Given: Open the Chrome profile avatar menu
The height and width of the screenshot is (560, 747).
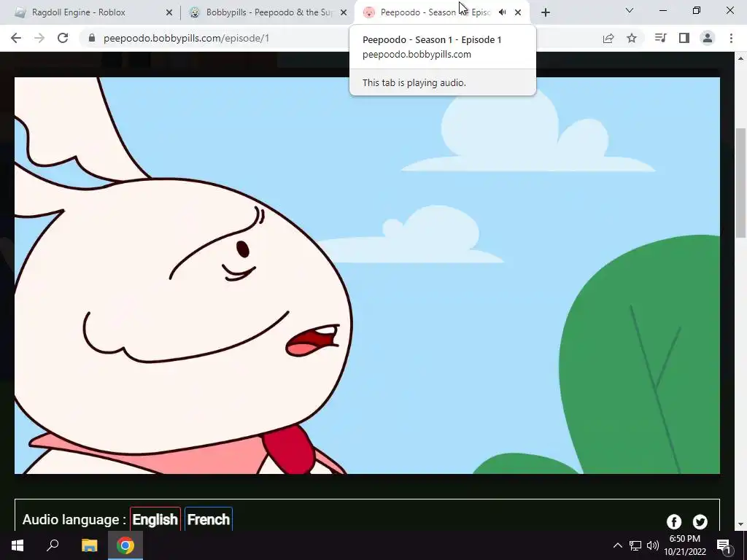Looking at the screenshot, I should pos(708,38).
